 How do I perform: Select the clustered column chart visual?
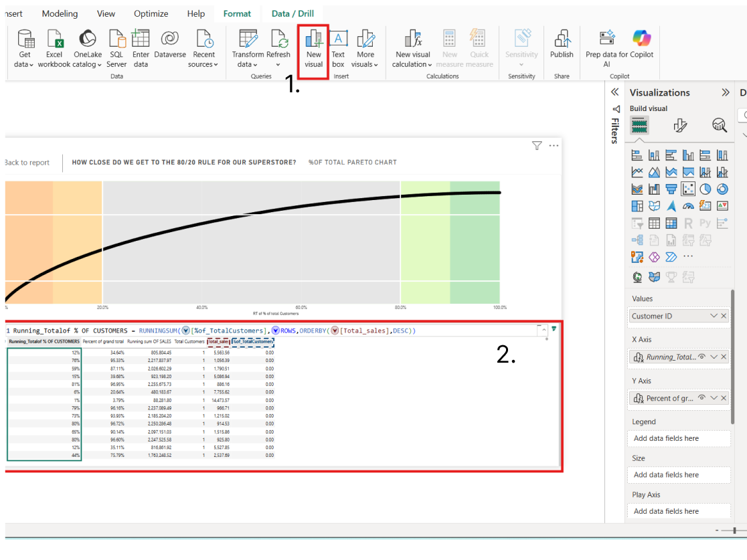pyautogui.click(x=688, y=155)
